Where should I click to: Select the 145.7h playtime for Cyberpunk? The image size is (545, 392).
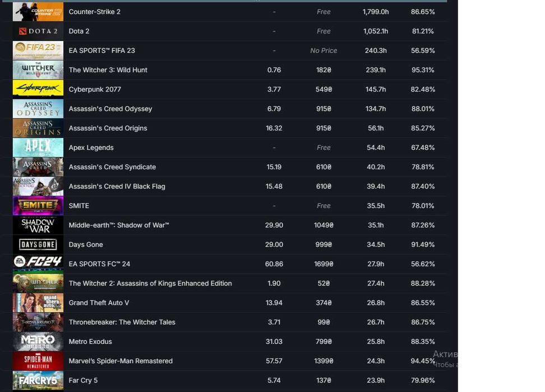tap(376, 89)
